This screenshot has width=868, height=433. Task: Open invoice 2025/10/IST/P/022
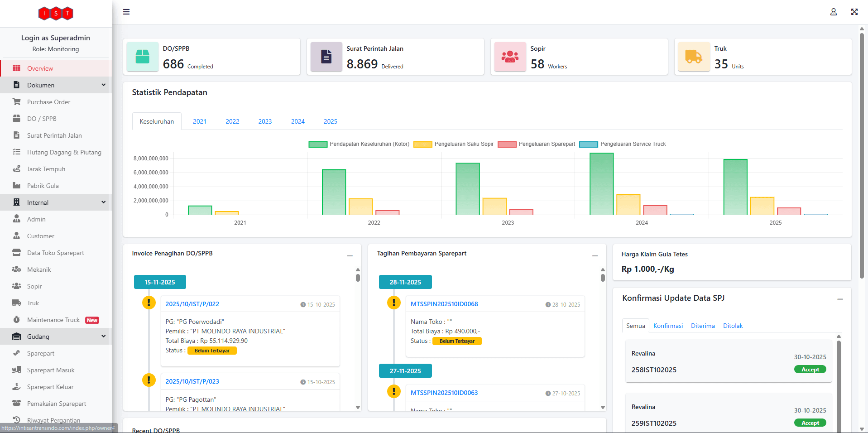pos(192,304)
